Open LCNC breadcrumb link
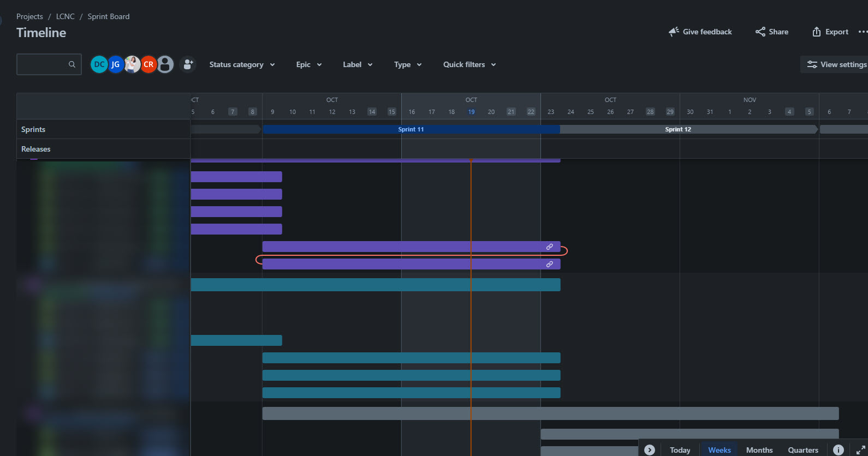The height and width of the screenshot is (456, 868). click(65, 16)
